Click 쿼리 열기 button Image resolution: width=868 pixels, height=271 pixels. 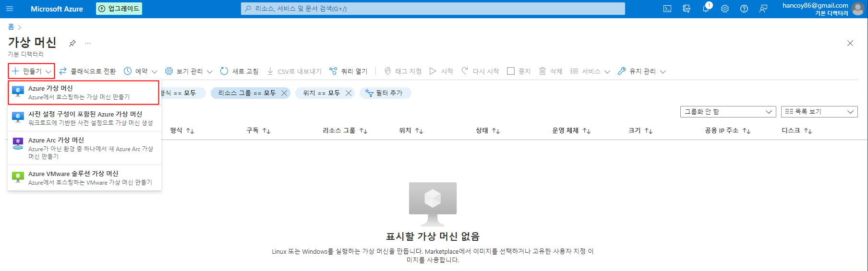(x=349, y=71)
